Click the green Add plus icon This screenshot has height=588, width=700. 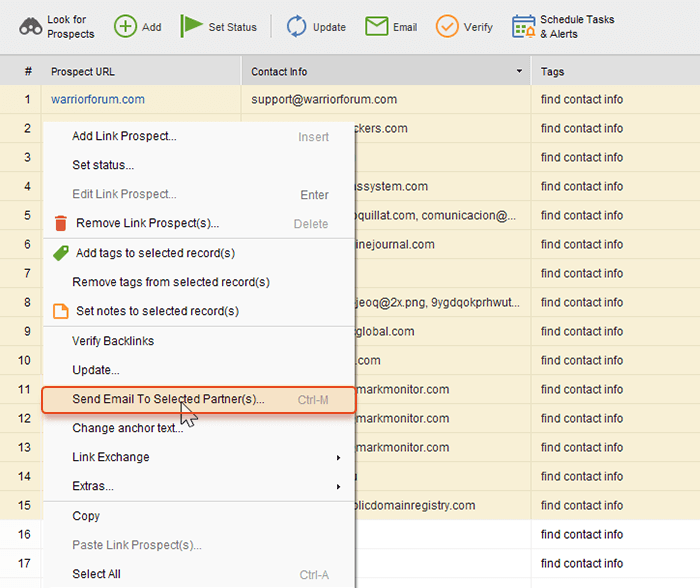click(x=125, y=26)
